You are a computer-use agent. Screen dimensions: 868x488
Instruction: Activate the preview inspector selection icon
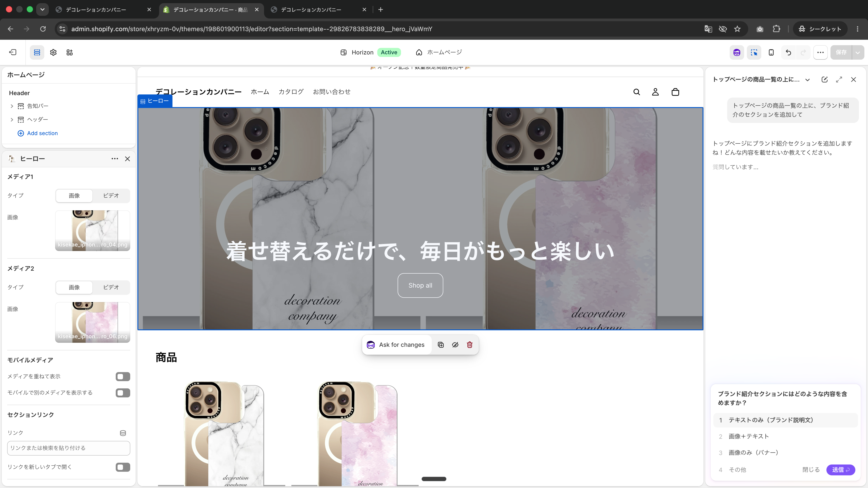754,52
